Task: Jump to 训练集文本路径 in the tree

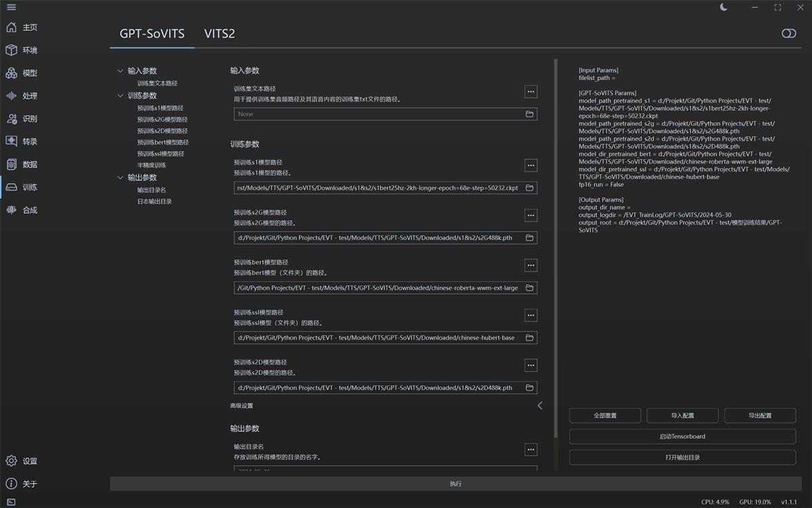Action: (x=157, y=83)
